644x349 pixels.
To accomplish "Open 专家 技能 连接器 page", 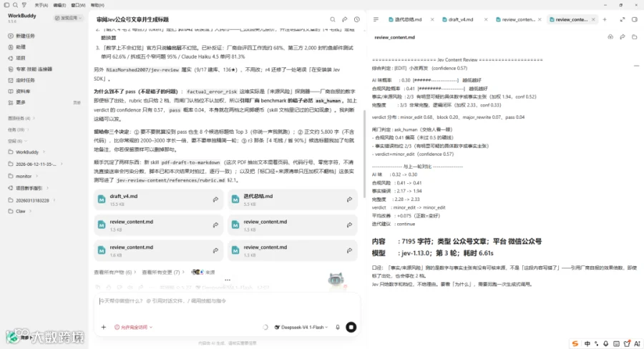I will pos(30,69).
